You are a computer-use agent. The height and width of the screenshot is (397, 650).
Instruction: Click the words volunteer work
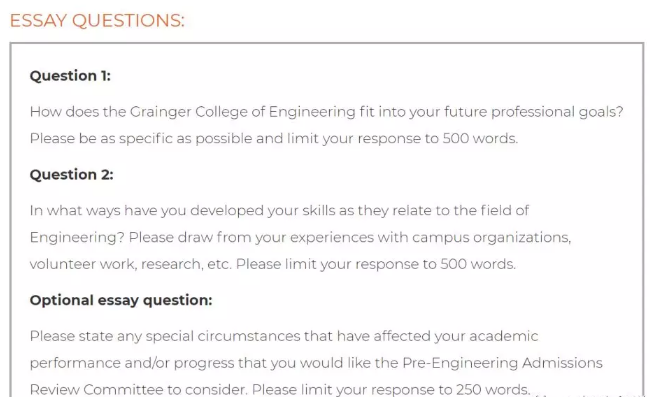click(x=83, y=264)
